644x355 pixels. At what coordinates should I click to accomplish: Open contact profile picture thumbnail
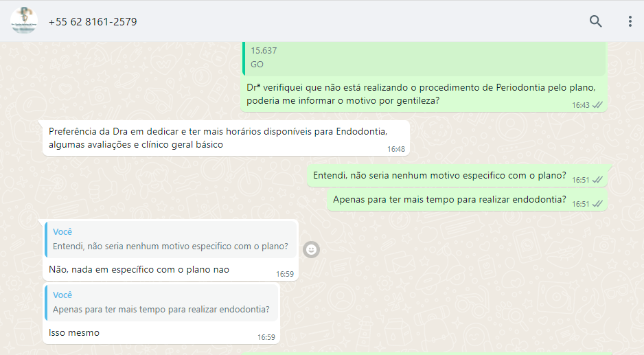24,21
